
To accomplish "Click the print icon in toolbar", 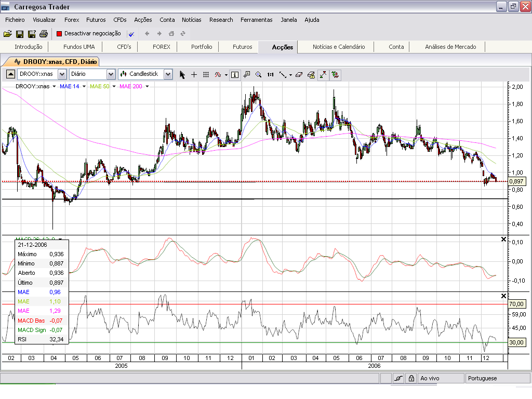I will [x=44, y=34].
